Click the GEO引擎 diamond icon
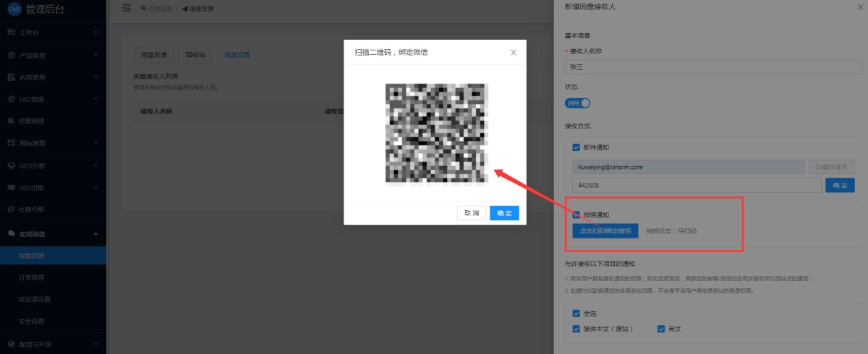868x354 pixels. pos(12,165)
